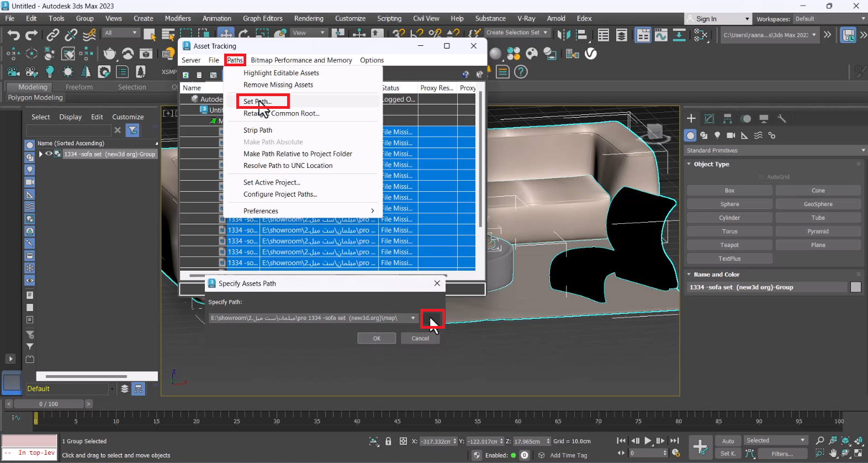Open the selection filter All dropdown

pos(121,33)
